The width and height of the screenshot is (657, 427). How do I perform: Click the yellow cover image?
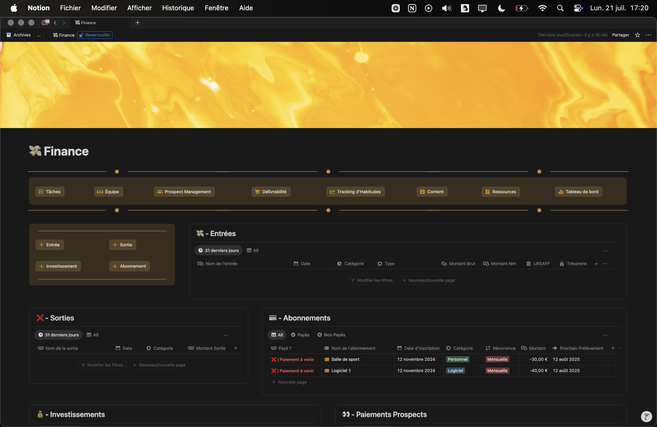pyautogui.click(x=328, y=85)
